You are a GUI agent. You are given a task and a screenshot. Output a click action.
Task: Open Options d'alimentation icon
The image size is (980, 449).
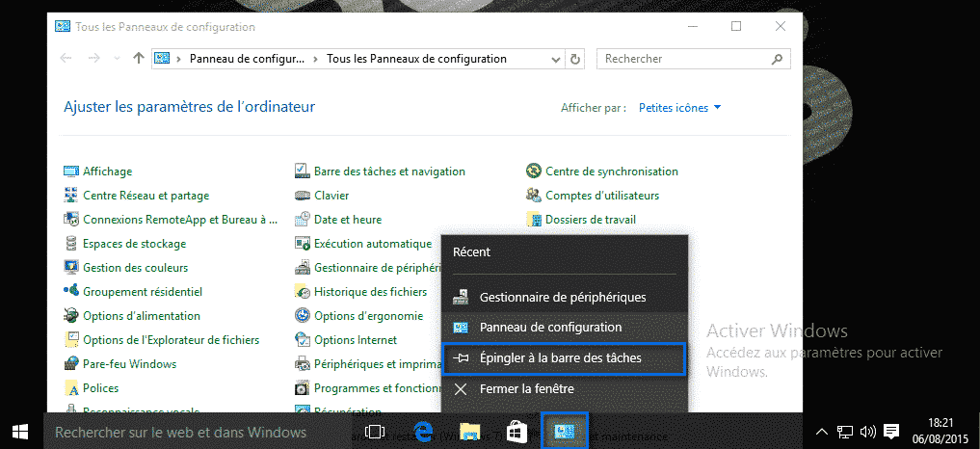(x=71, y=316)
